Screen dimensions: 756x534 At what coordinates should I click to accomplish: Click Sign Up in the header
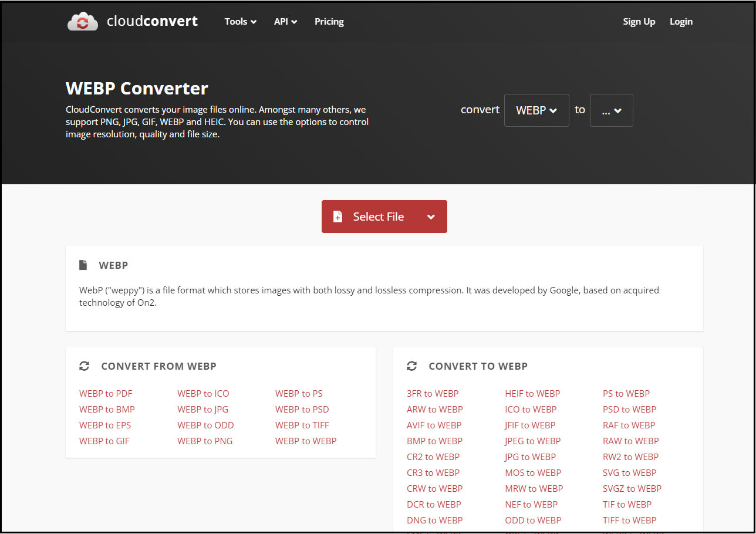tap(639, 22)
